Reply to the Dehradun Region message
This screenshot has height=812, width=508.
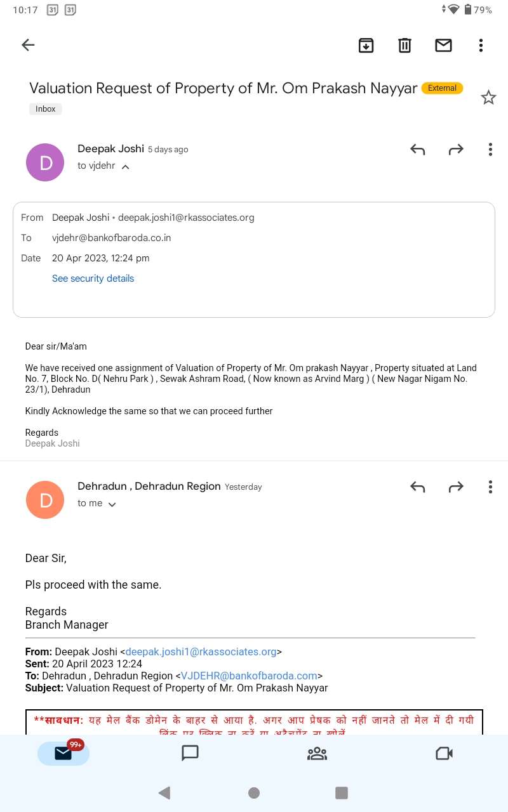pos(417,487)
